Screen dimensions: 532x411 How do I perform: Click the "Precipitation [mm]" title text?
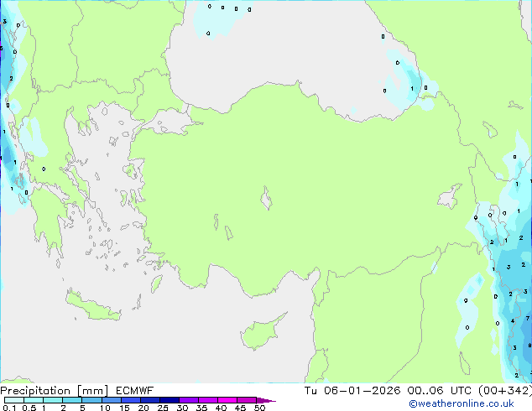coord(54,391)
